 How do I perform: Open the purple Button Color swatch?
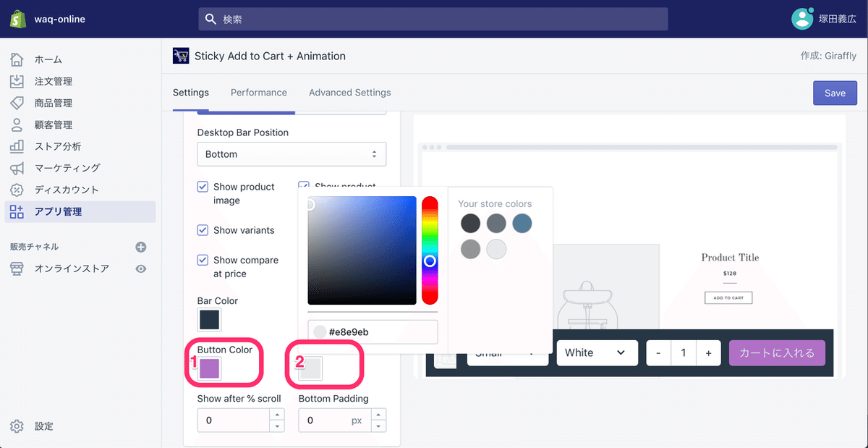click(209, 368)
